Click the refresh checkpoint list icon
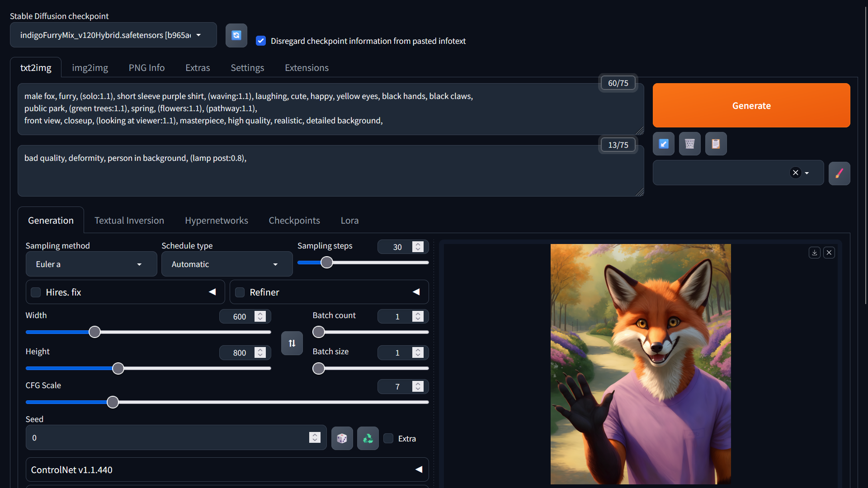Image resolution: width=868 pixels, height=488 pixels. (x=236, y=35)
